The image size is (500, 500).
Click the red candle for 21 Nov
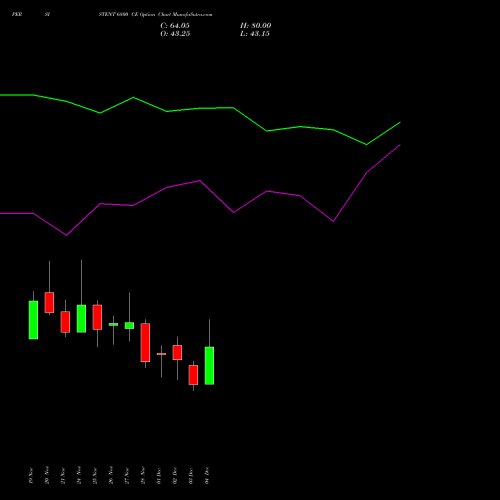point(65,322)
